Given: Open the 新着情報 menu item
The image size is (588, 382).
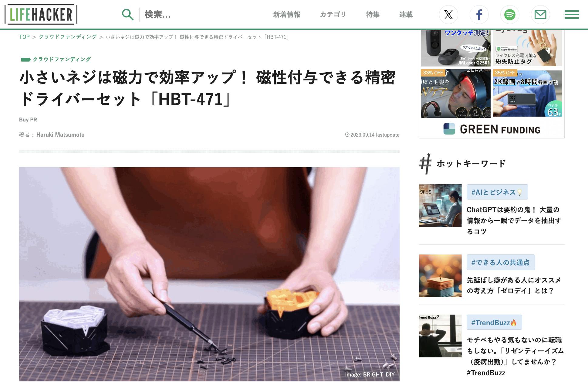Looking at the screenshot, I should pyautogui.click(x=287, y=15).
